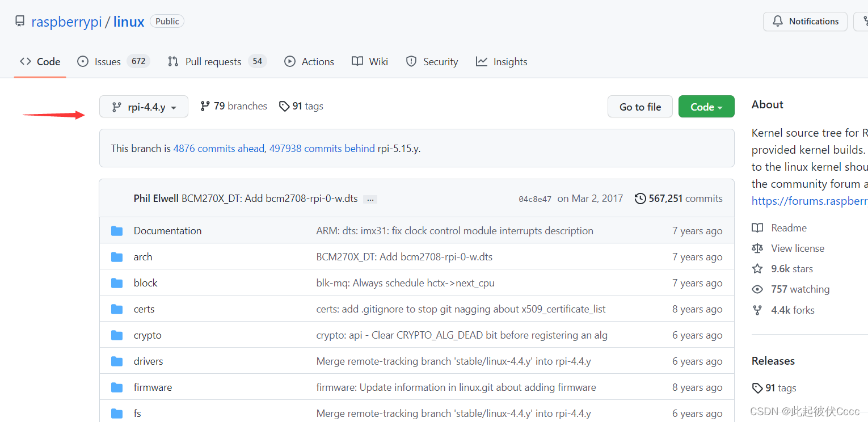Click the raspberrypi owner link
The height and width of the screenshot is (422, 868).
66,22
